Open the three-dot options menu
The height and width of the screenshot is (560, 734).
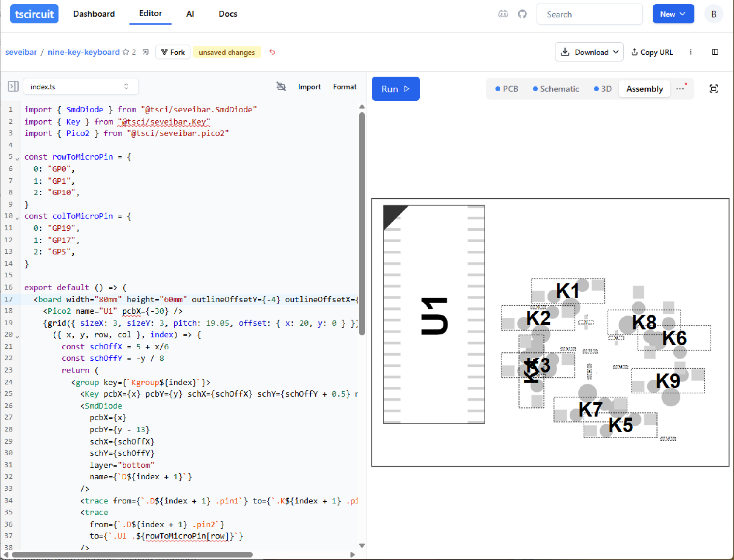tap(691, 52)
